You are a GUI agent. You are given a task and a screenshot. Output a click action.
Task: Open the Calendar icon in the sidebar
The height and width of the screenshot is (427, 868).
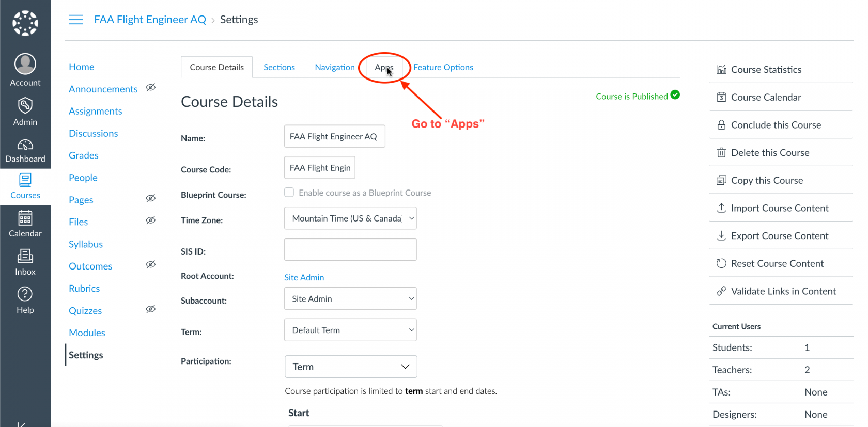click(x=25, y=218)
